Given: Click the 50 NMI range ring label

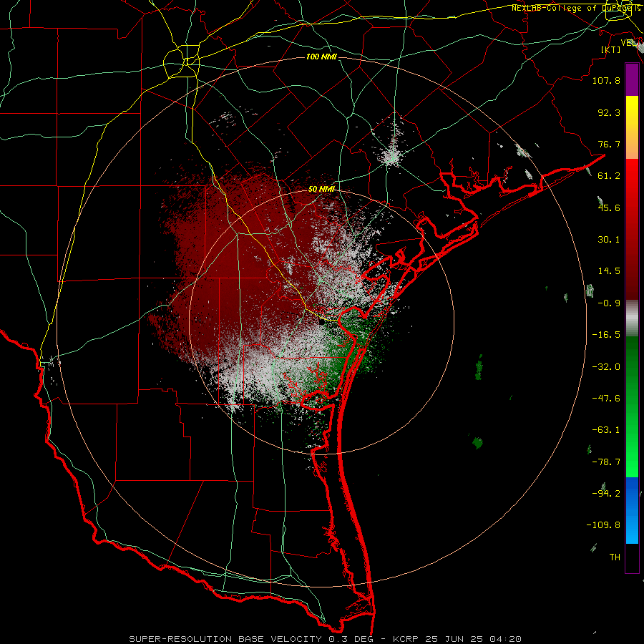Looking at the screenshot, I should (x=321, y=189).
